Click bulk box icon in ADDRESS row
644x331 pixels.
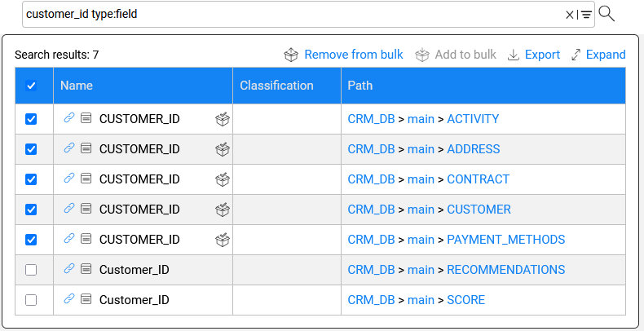coord(223,149)
